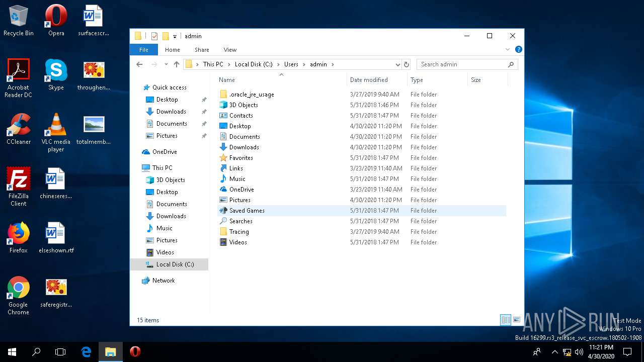Click This PC breadcrumb in address bar
Image resolution: width=644 pixels, height=362 pixels.
(x=213, y=64)
